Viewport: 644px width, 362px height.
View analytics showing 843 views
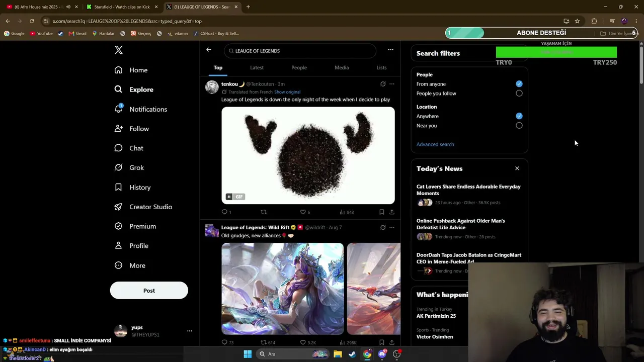pyautogui.click(x=347, y=212)
